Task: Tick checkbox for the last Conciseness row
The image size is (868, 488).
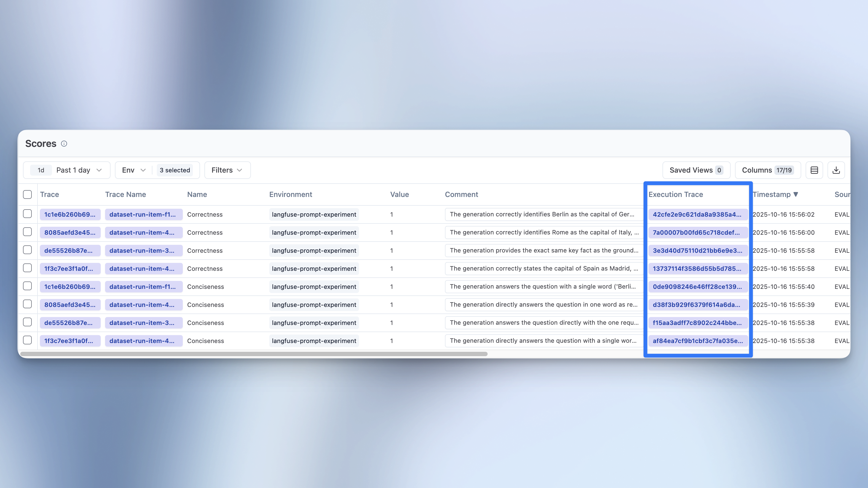Action: pyautogui.click(x=27, y=340)
